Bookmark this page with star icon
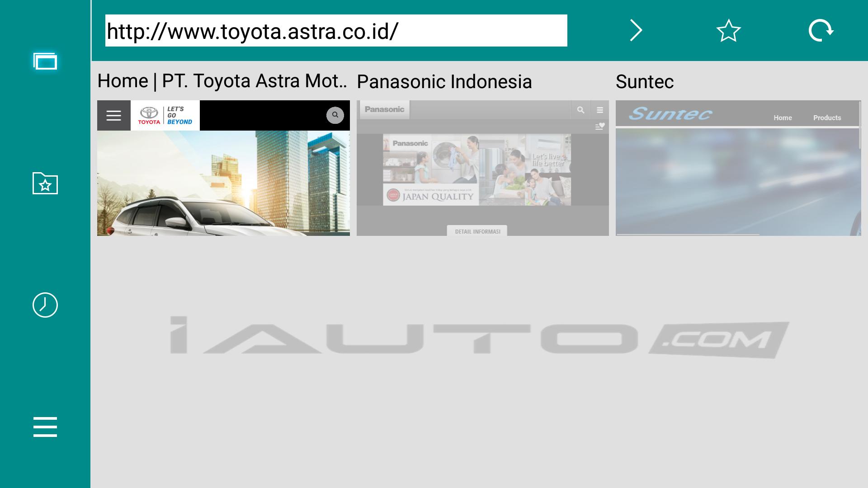Screen dimensions: 868x488 click(728, 30)
